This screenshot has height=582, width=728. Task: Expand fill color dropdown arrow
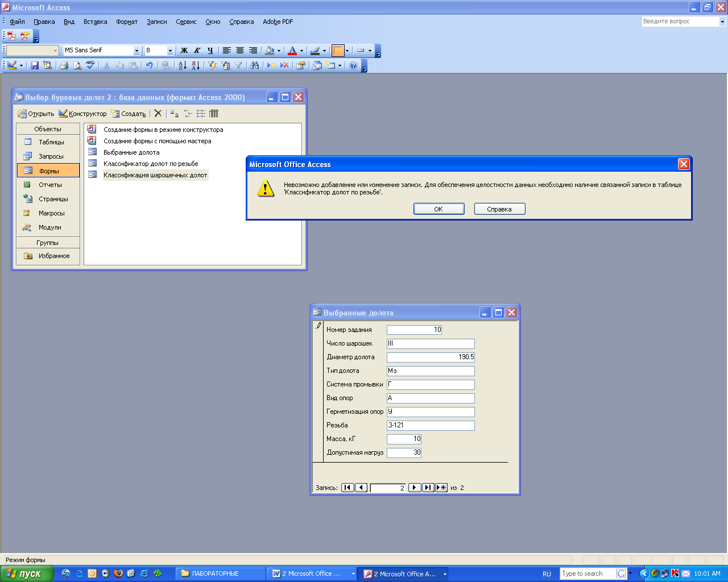(279, 50)
